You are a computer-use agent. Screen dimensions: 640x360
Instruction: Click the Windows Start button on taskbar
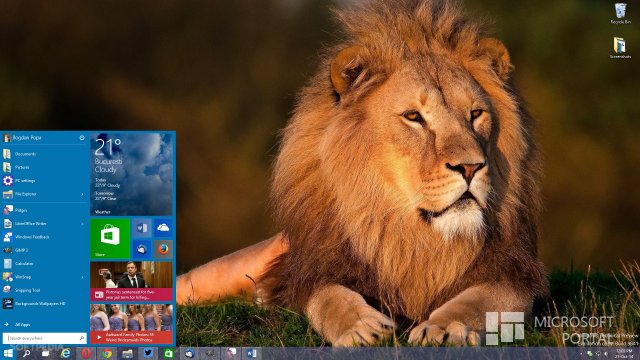tap(8, 353)
